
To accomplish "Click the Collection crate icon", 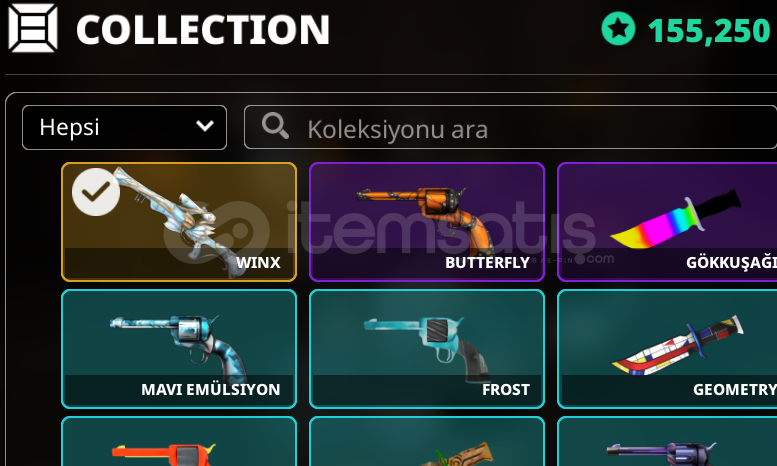I will coord(33,28).
